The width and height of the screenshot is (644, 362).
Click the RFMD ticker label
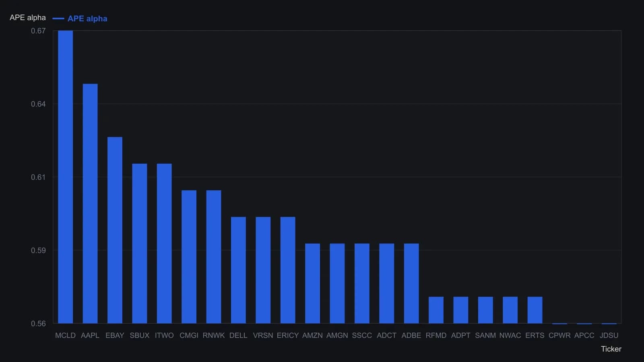[x=436, y=335]
